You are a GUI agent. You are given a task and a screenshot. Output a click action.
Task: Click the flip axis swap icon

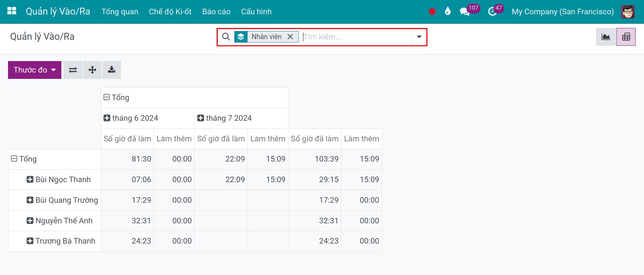(x=73, y=70)
